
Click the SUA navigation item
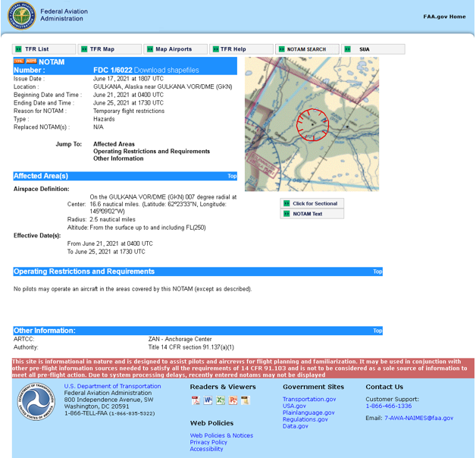tap(365, 49)
